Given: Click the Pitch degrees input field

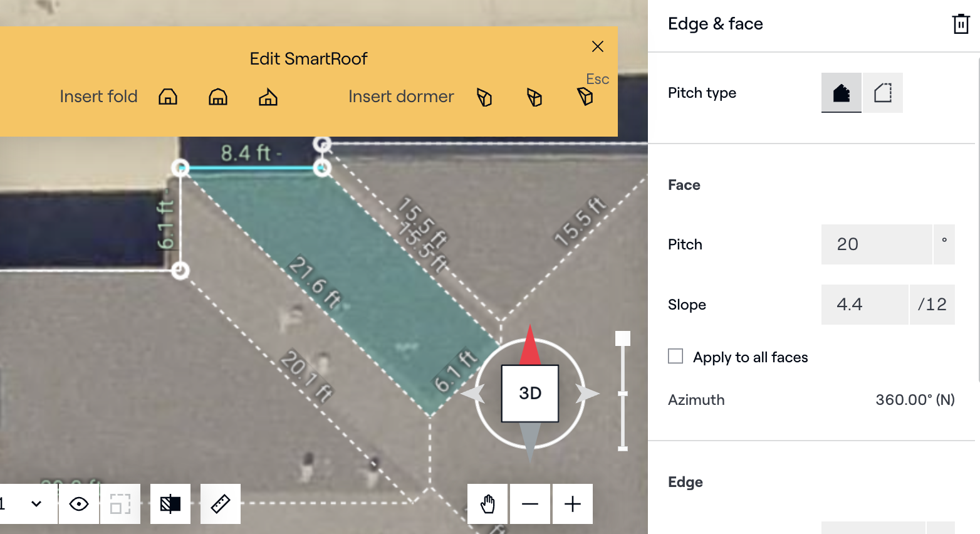Looking at the screenshot, I should (876, 244).
